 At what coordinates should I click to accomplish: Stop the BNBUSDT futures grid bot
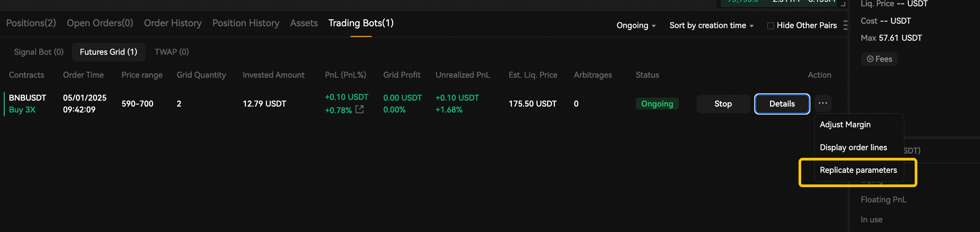point(723,104)
